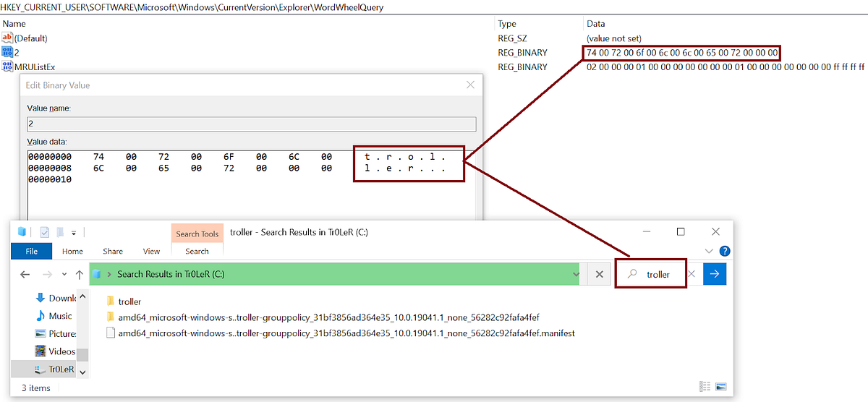Expand address bar history dropdown
The width and height of the screenshot is (868, 402).
576,275
